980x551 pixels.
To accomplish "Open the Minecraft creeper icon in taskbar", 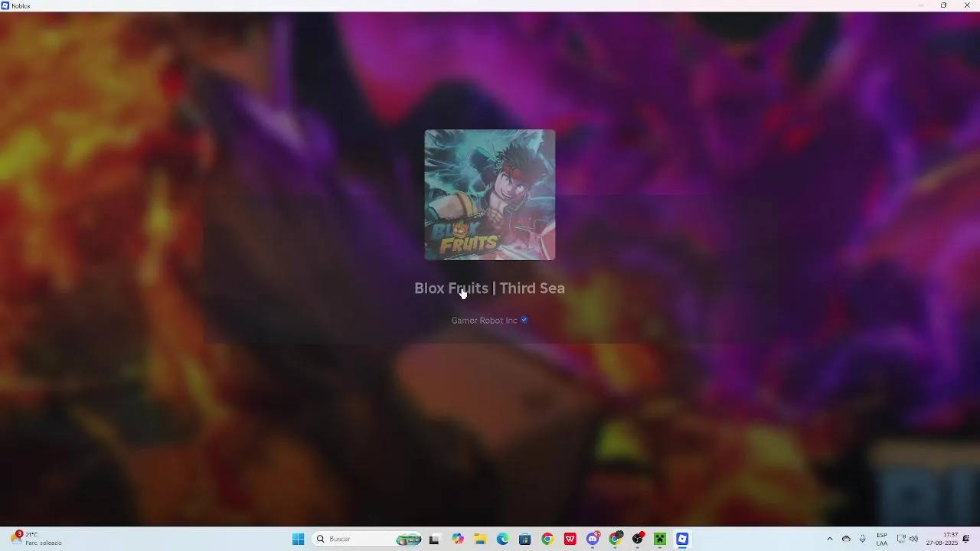I will click(x=660, y=539).
